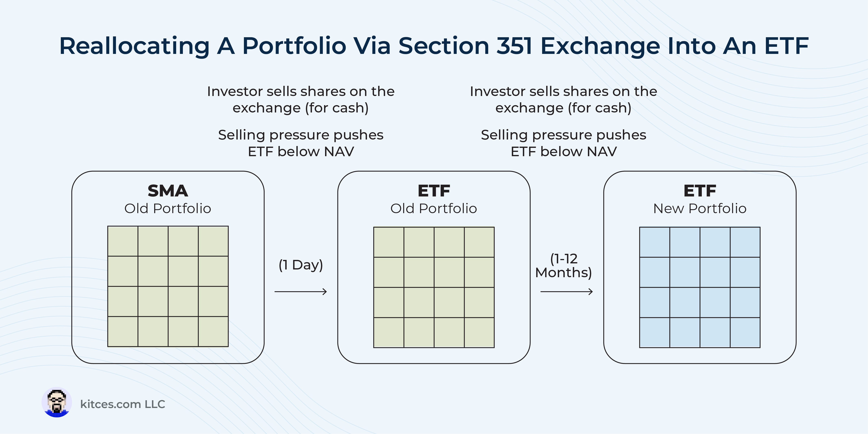Viewport: 868px width, 434px height.
Task: Click "New Portfolio" subtitle in right box
Action: point(700,208)
